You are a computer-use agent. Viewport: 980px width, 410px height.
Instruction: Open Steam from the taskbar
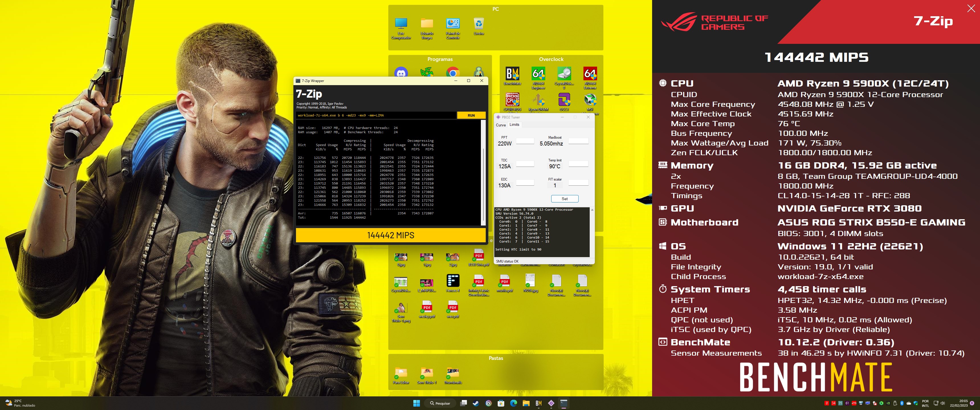[x=476, y=403]
